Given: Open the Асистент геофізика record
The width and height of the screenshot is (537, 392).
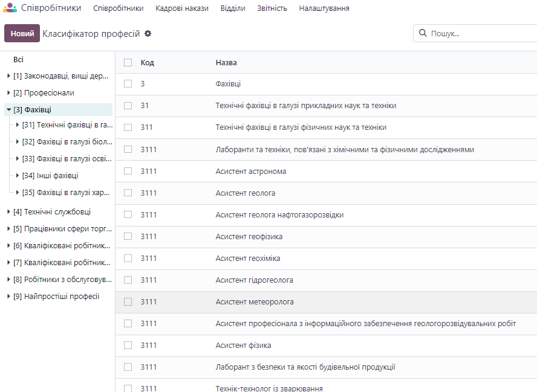Looking at the screenshot, I should (249, 237).
